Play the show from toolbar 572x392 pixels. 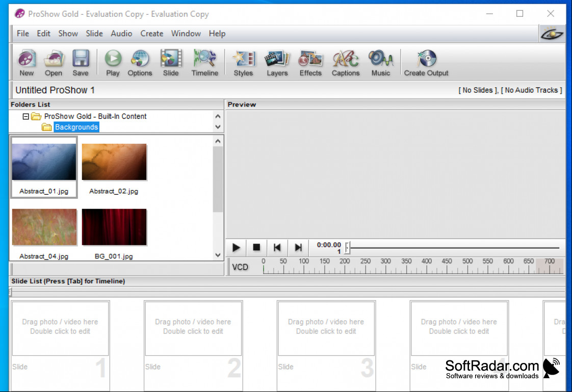(x=113, y=63)
